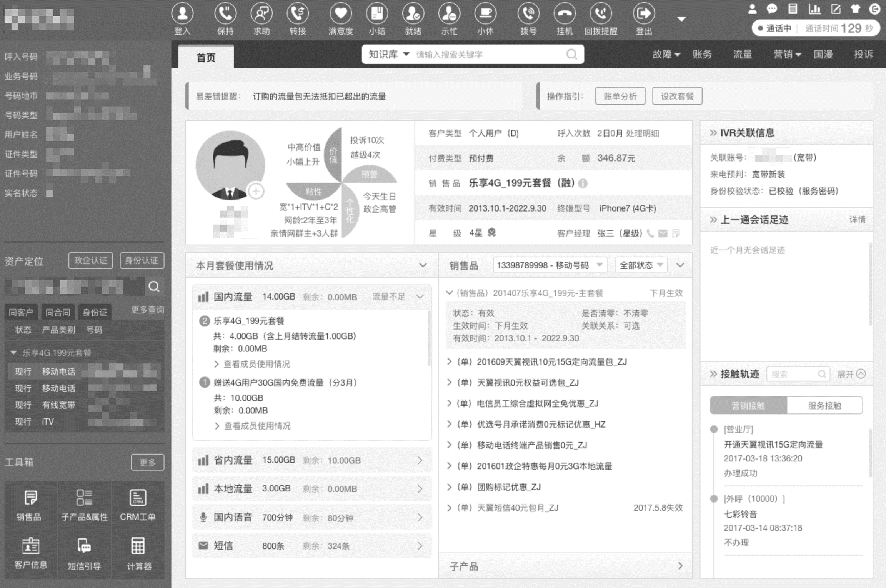Open the 全部状态 status dropdown
The width and height of the screenshot is (886, 588).
click(641, 265)
